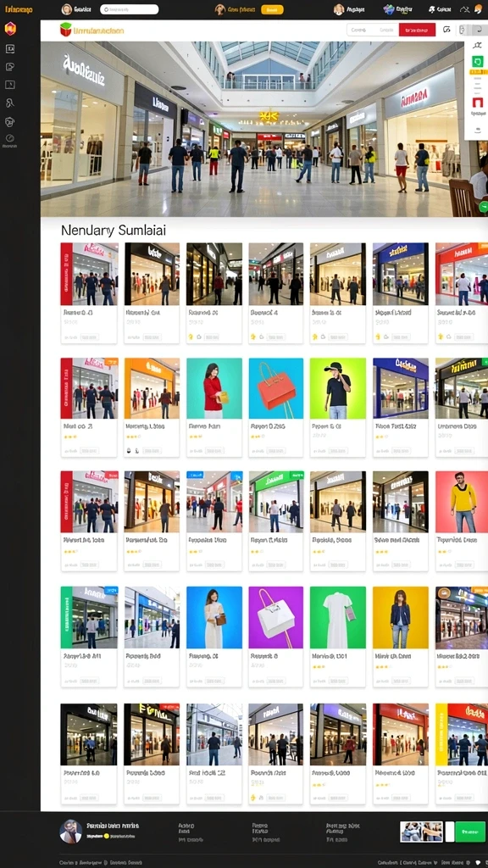Screen dimensions: 488x868
Task: Open the note-with-pencil icon in the sidebar
Action: (x=10, y=67)
